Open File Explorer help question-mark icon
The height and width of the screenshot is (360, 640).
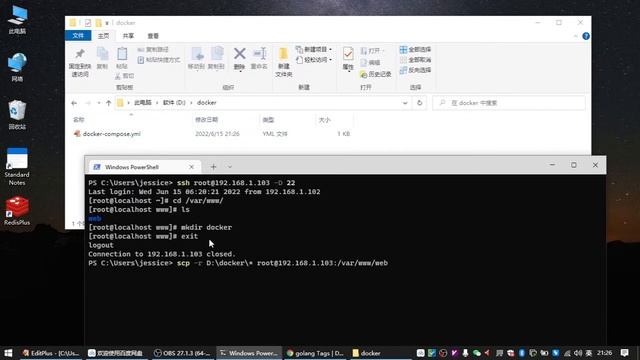586,36
